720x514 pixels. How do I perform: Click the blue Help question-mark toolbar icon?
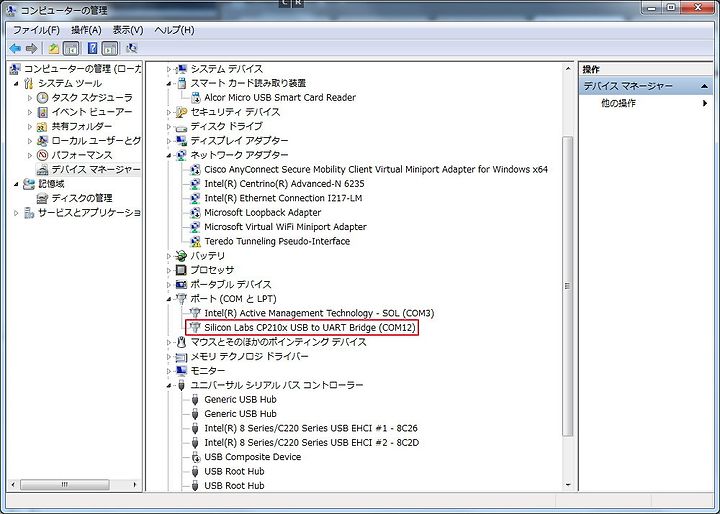[x=92, y=48]
